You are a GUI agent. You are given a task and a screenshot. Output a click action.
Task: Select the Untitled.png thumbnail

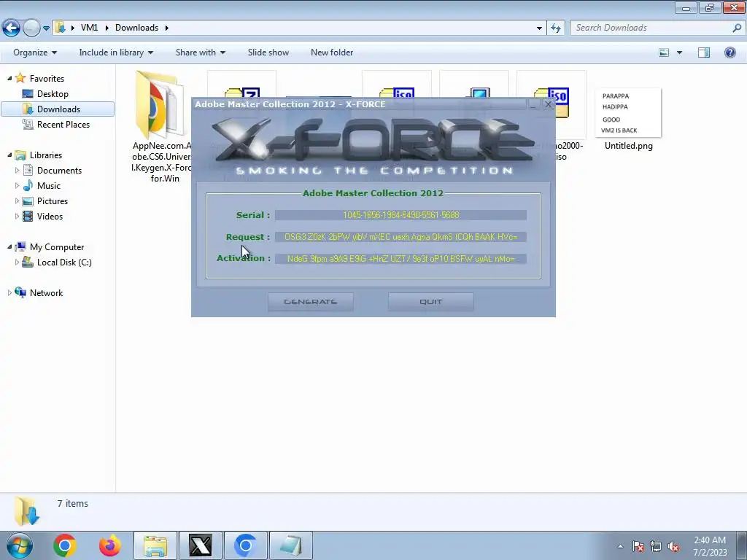628,112
